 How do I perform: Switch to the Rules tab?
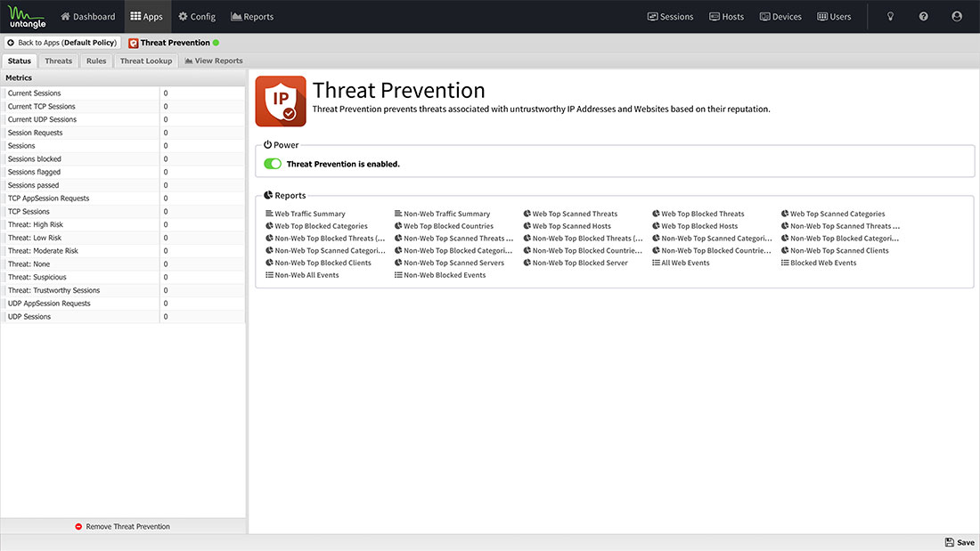(x=96, y=61)
